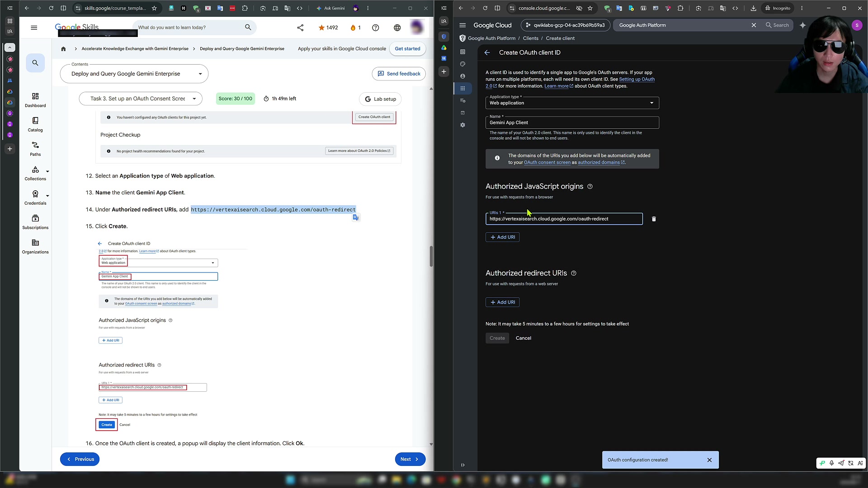Go to Previous lab page

point(80,459)
